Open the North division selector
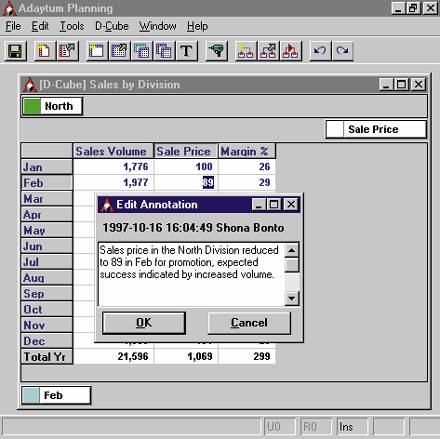The image size is (440, 439). (52, 106)
